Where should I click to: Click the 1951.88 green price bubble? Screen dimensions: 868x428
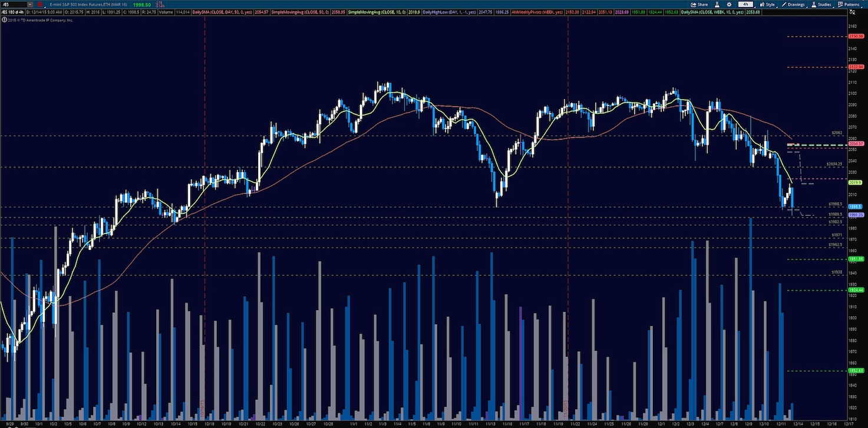pos(856,259)
